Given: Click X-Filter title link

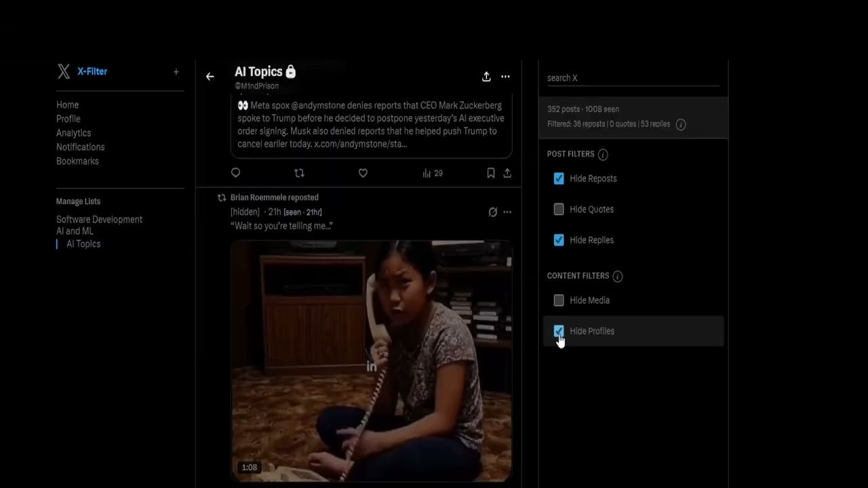Looking at the screenshot, I should point(92,71).
